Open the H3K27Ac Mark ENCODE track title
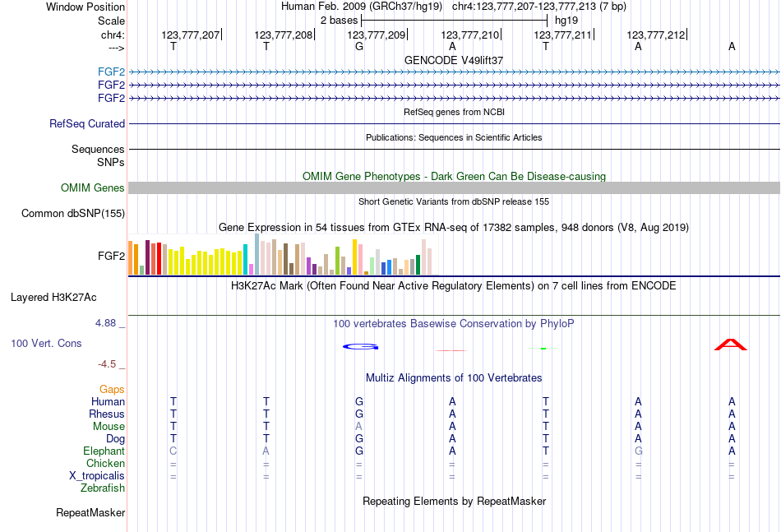Viewport: 781px width, 532px height. coord(454,286)
